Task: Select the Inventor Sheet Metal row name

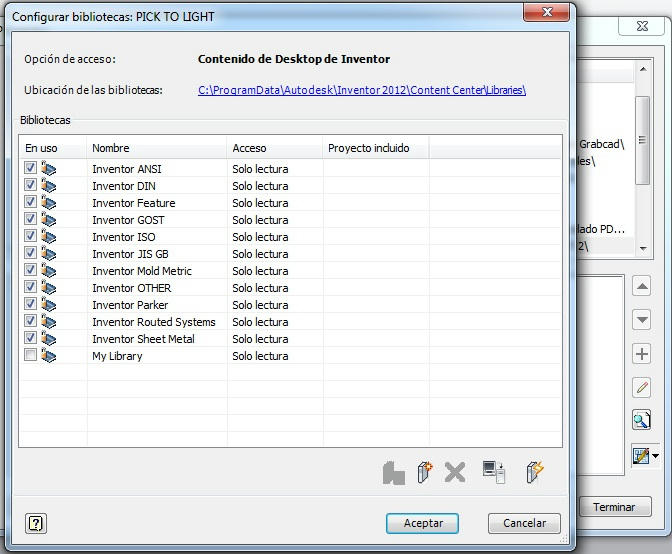Action: 143,339
